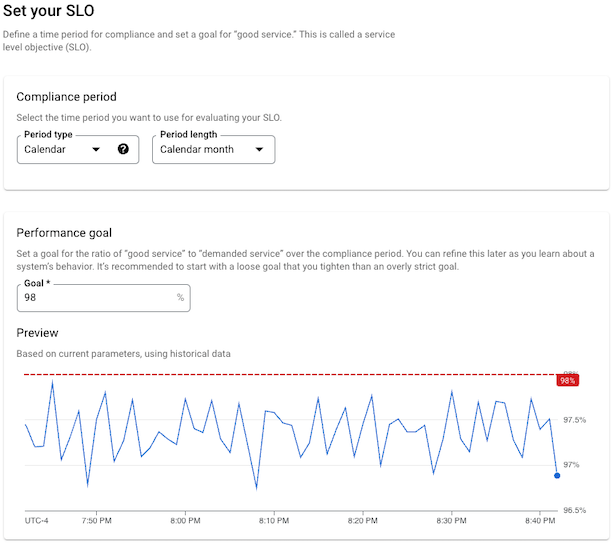The width and height of the screenshot is (614, 545).
Task: Click the 7:50 PM axis label
Action: tap(96, 521)
